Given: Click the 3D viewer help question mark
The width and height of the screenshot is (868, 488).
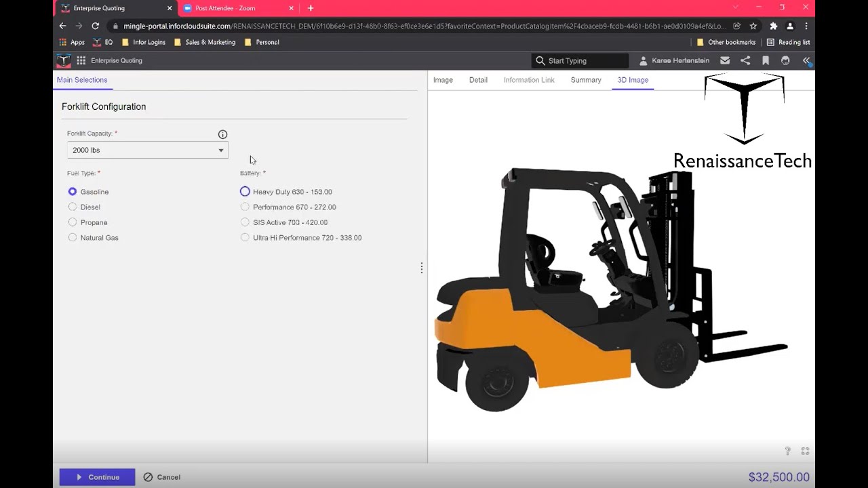Looking at the screenshot, I should pyautogui.click(x=787, y=451).
